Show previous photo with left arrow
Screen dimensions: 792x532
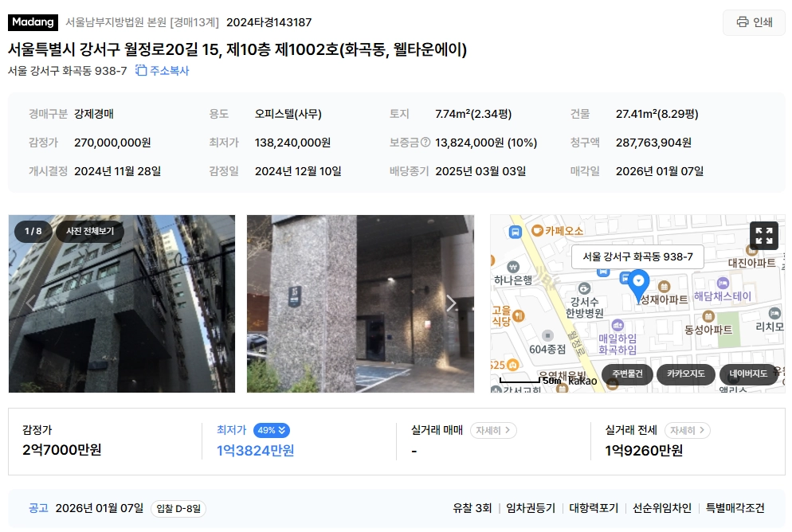pos(31,303)
